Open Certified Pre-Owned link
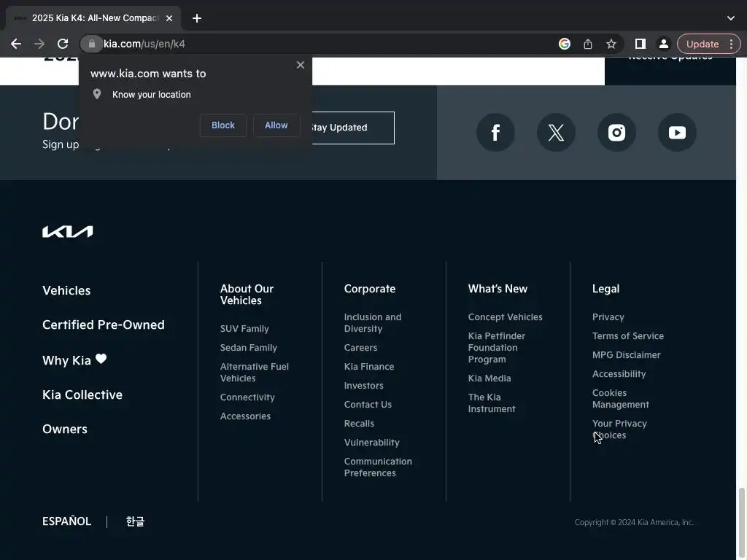The width and height of the screenshot is (747, 560). point(104,324)
